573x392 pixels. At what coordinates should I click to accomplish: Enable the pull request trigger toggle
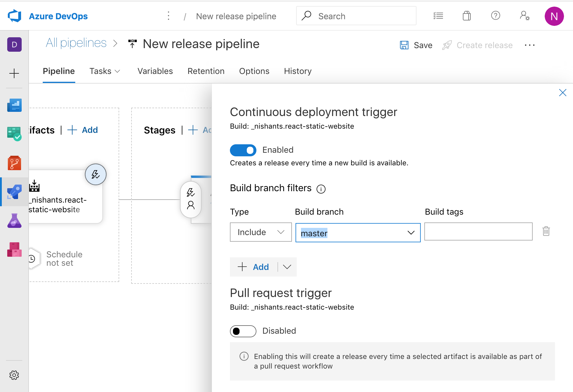click(x=243, y=331)
